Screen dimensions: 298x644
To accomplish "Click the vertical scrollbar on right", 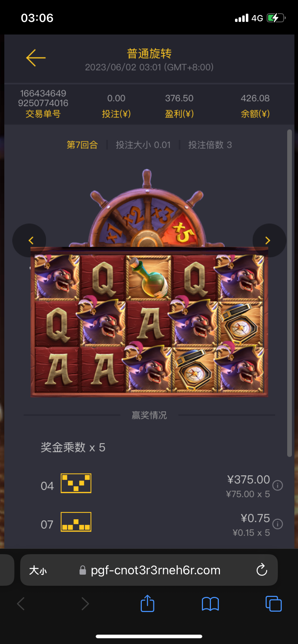I will [x=289, y=293].
